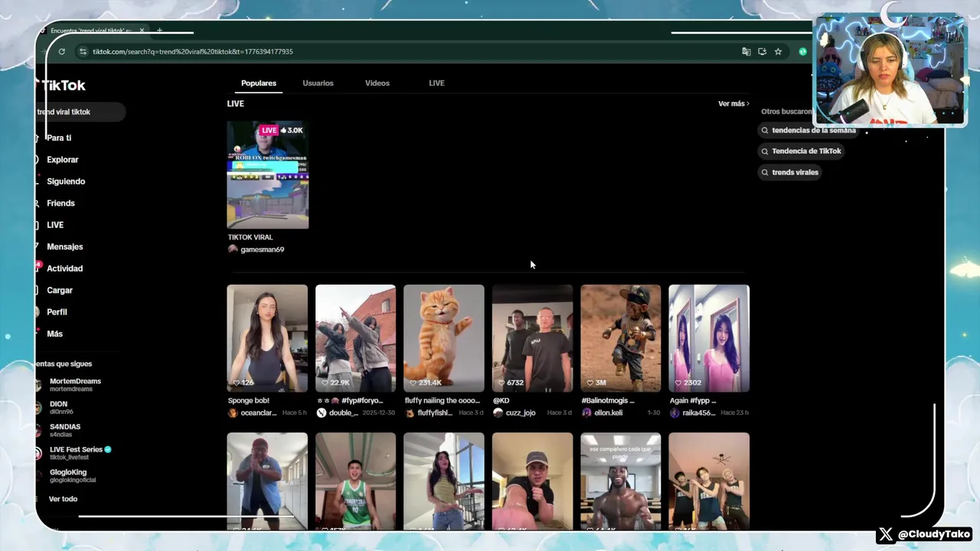Viewport: 980px width, 551px height.
Task: Open the video of woman in yellow top
Action: tap(444, 481)
